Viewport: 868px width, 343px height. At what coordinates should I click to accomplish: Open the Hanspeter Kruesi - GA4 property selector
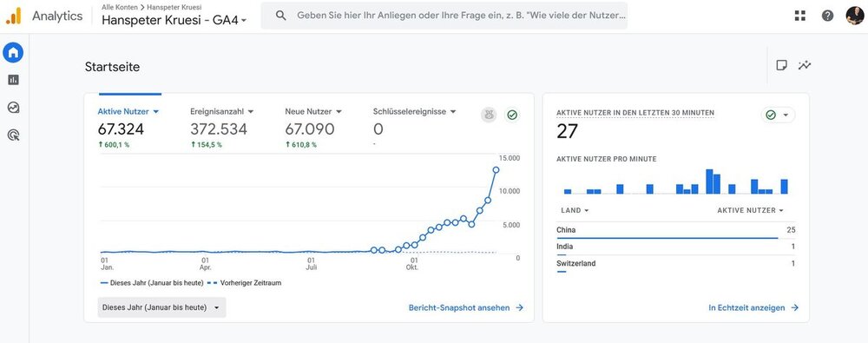coord(174,20)
